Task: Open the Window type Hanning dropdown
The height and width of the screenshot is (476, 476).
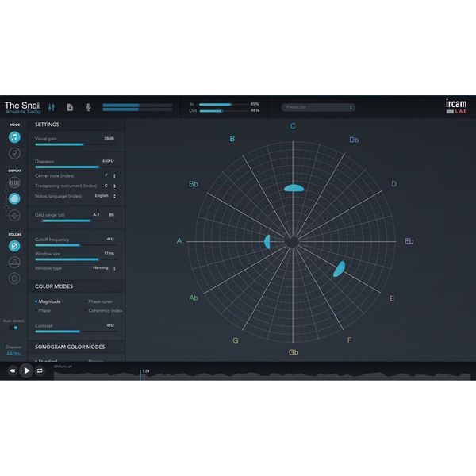Action: (104, 268)
